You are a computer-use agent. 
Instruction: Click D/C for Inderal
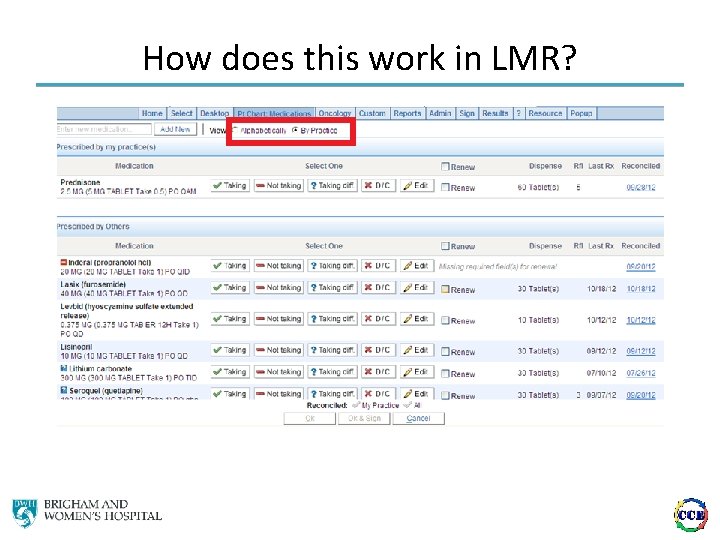(378, 265)
